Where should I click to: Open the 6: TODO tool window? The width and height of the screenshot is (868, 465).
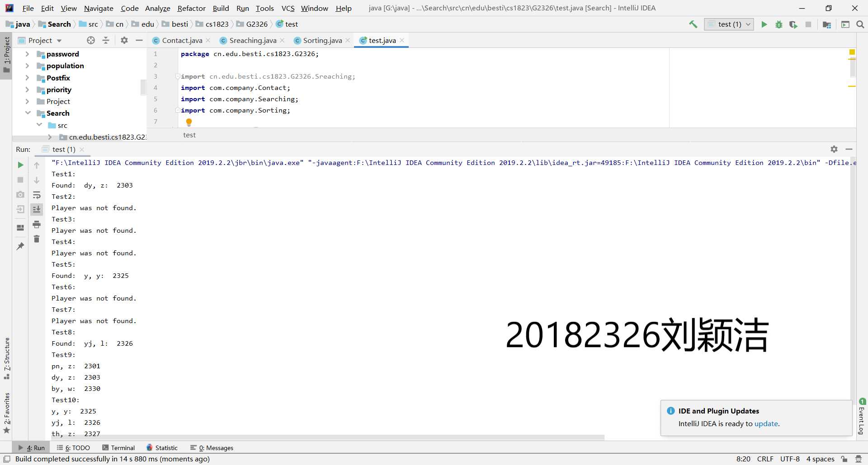[x=73, y=448]
